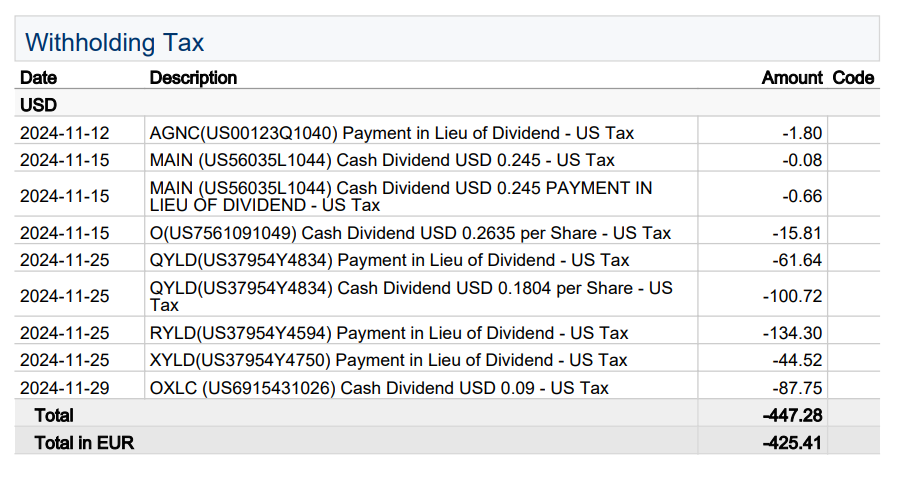Click the XYLD Payment in Lieu description
The image size is (897, 477).
389,360
